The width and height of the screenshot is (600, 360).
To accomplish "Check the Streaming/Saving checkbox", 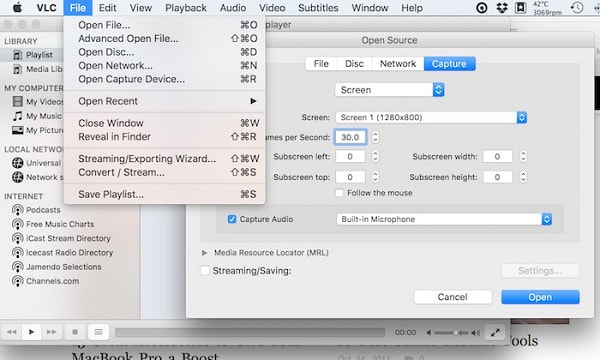I will [205, 270].
